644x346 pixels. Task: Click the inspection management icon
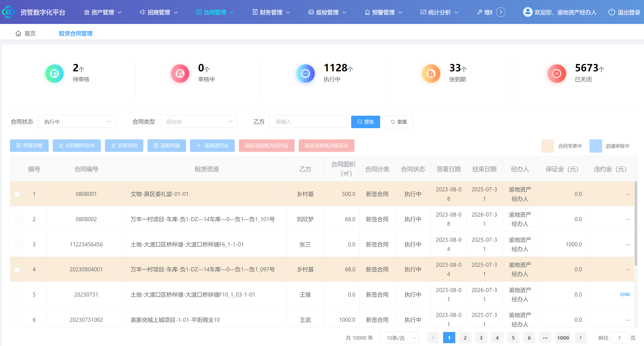(x=311, y=12)
